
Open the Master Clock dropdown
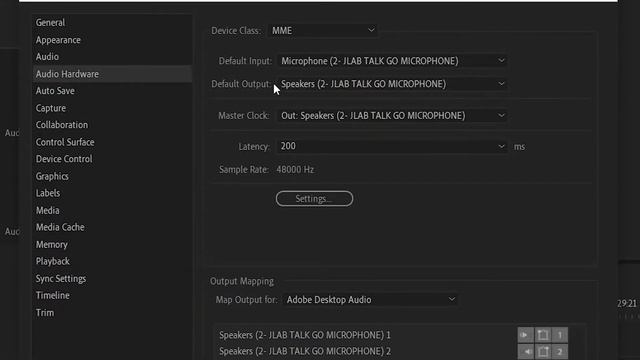pos(392,116)
